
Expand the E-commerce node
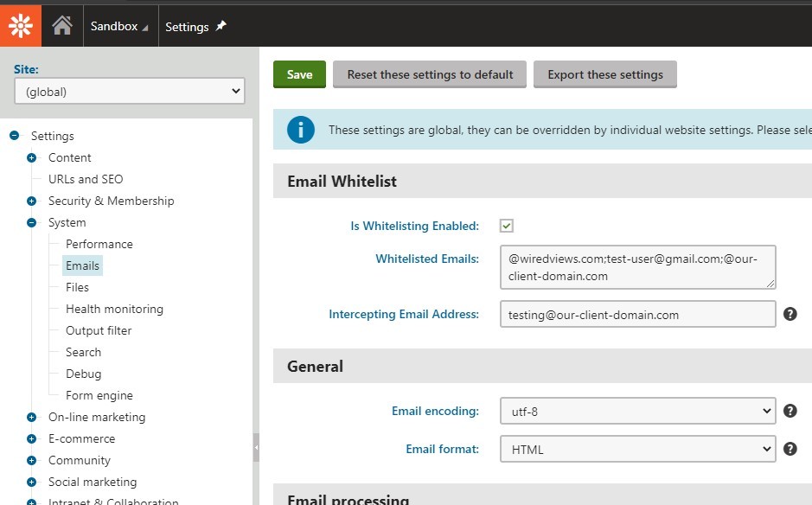pyautogui.click(x=32, y=438)
